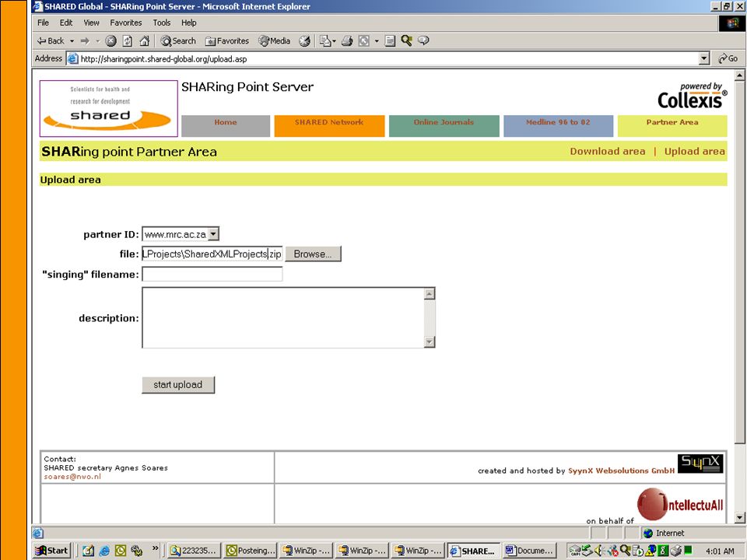Expand the Address bar dropdown arrow
Viewport: 747px width, 560px height.
click(x=704, y=59)
